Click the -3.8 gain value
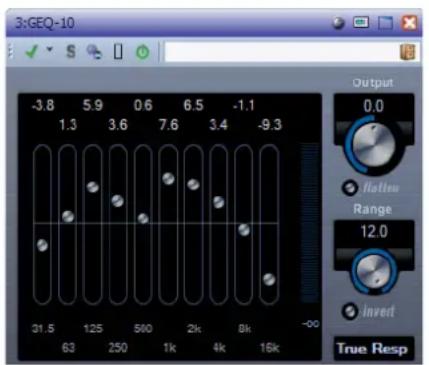 click(x=43, y=105)
